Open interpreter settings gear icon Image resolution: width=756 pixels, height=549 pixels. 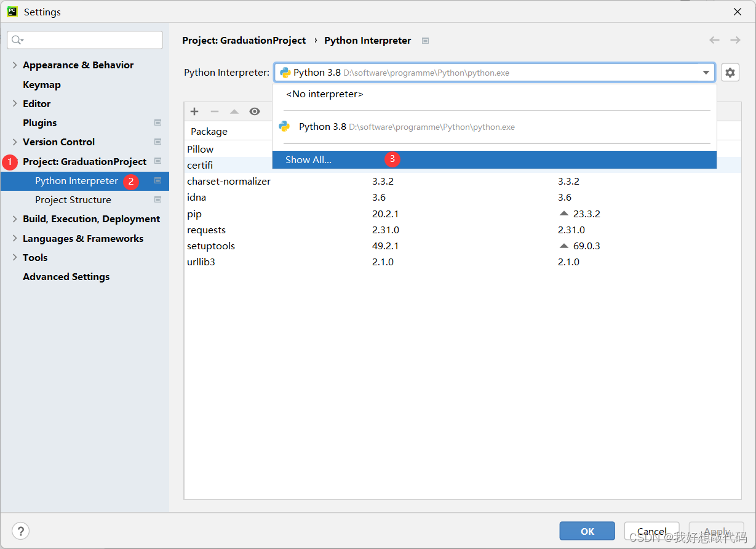[730, 73]
